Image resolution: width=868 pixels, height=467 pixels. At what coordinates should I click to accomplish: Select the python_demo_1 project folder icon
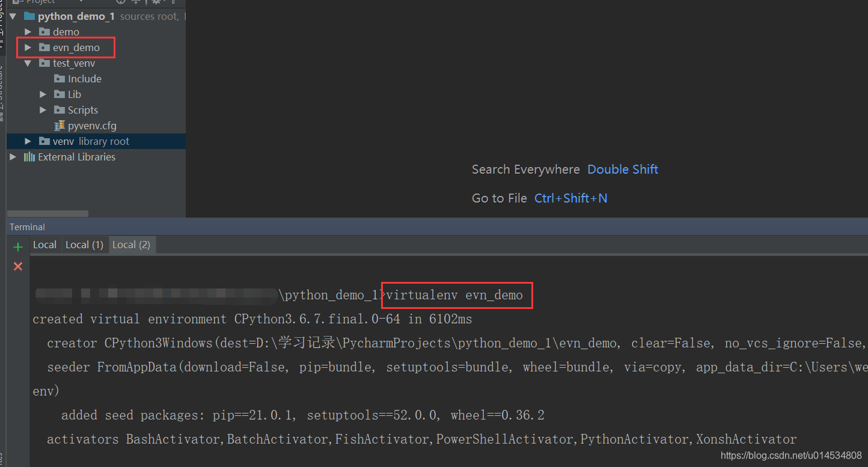pyautogui.click(x=29, y=16)
